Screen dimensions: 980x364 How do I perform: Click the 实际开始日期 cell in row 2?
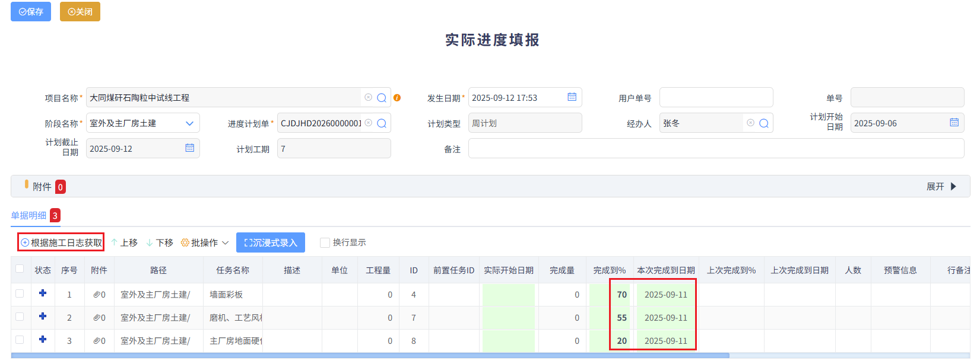tap(509, 318)
